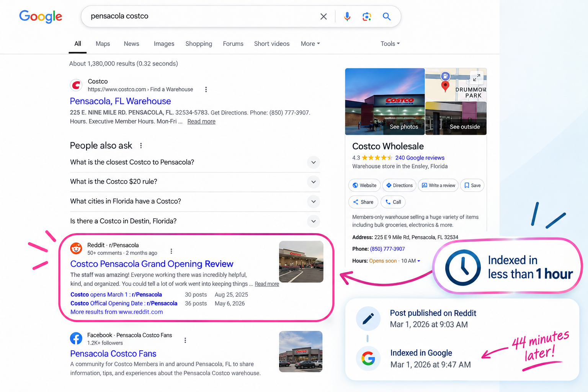Click the Costco Wholesale panel title
This screenshot has height=392, width=588.
[x=388, y=146]
